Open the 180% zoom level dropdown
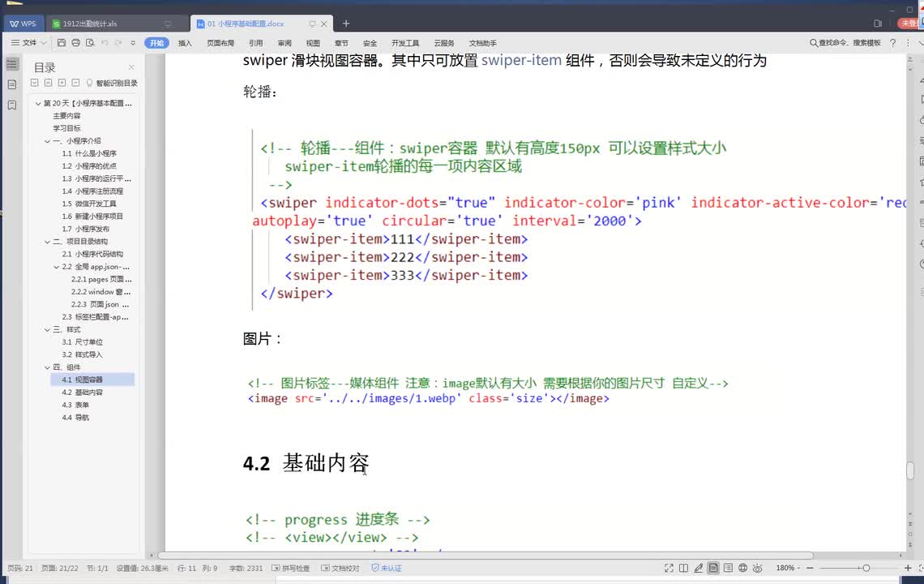Image resolution: width=924 pixels, height=584 pixels. click(x=788, y=568)
